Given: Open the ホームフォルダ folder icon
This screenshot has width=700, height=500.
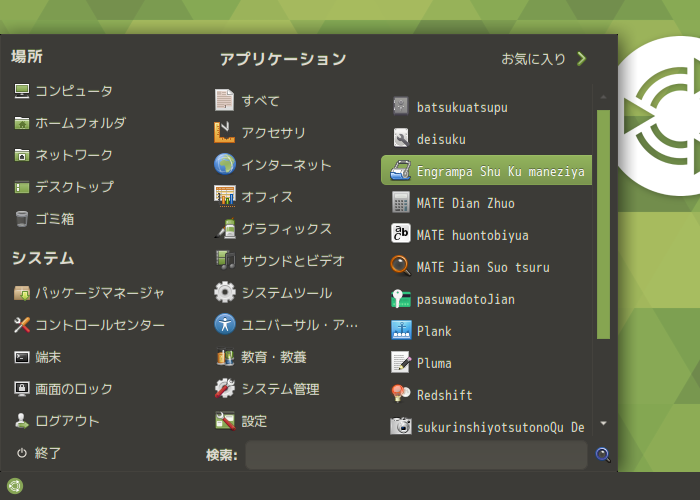Looking at the screenshot, I should 21,123.
